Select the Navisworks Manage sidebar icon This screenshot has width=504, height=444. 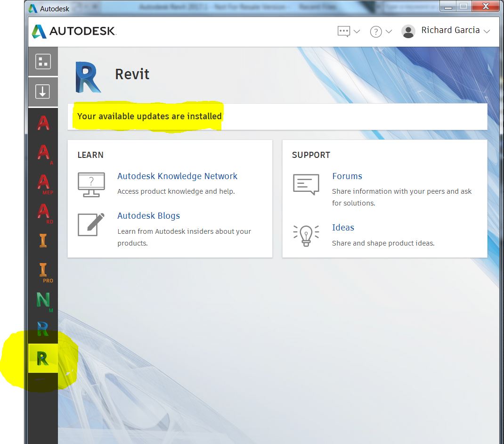click(x=43, y=299)
